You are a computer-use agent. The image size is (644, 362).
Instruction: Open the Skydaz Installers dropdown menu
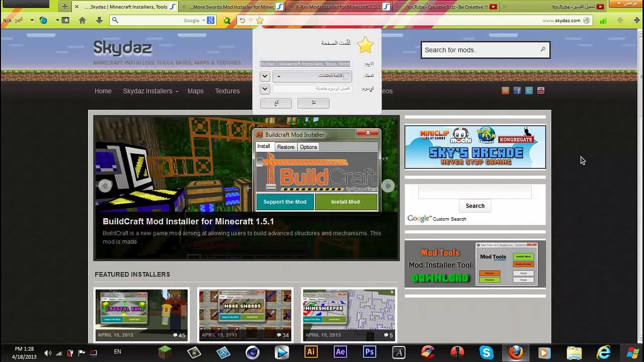click(x=150, y=91)
